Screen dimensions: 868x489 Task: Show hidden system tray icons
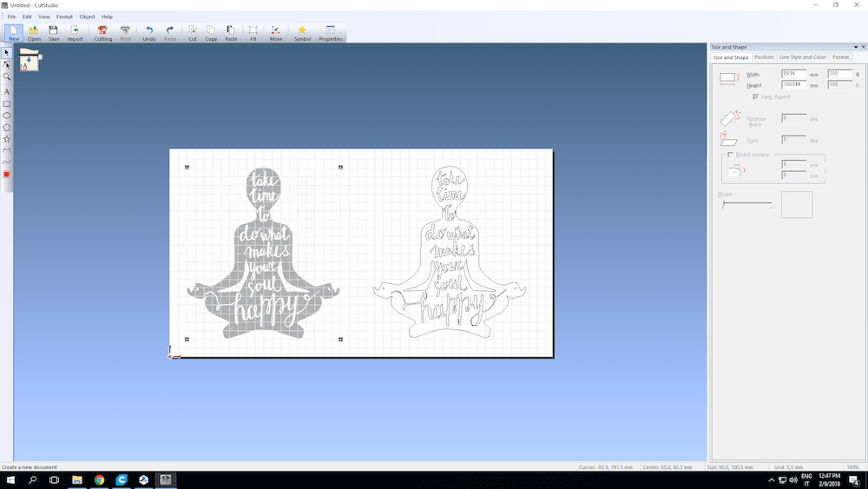[772, 480]
